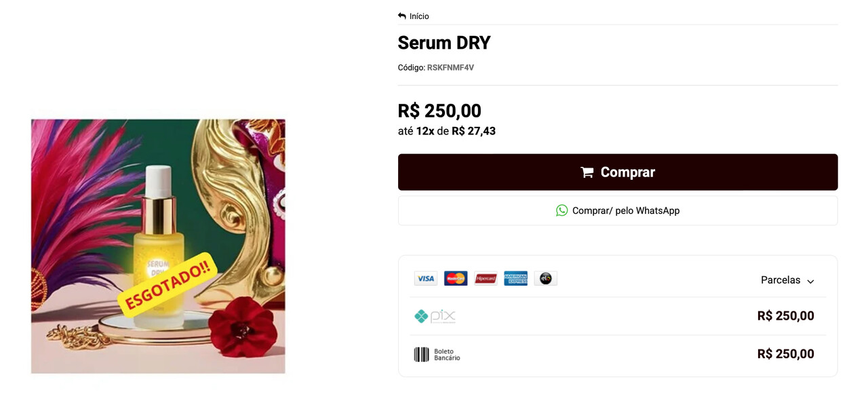The height and width of the screenshot is (397, 868).
Task: Pick the American Express card icon
Action: [x=515, y=278]
